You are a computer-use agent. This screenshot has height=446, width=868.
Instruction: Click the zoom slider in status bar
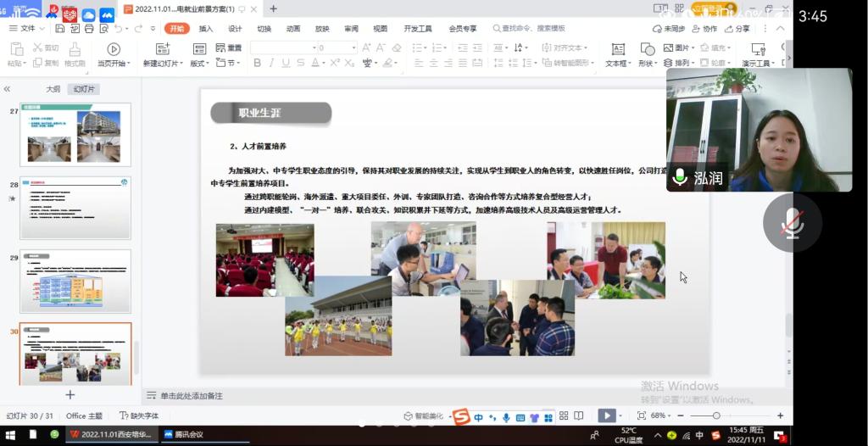coord(716,415)
